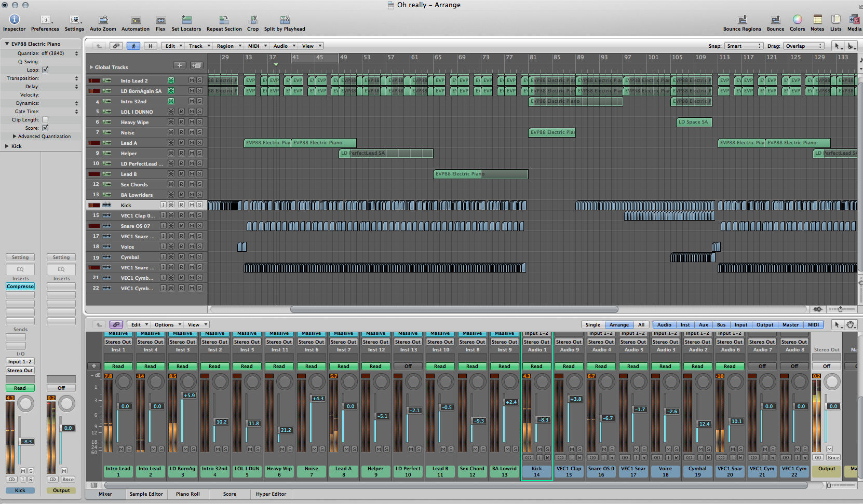863x504 pixels.
Task: Toggle input monitoring on Voice track
Action: pyautogui.click(x=163, y=247)
